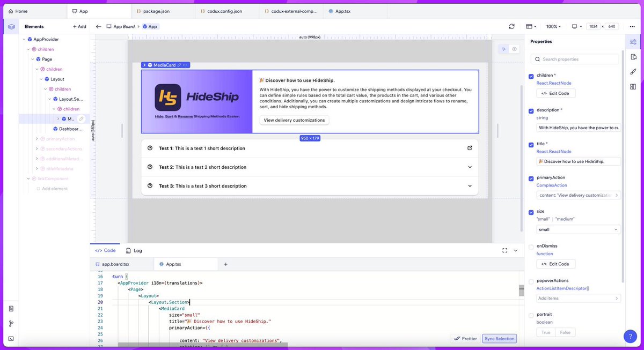Open the top toolbar more options menu
The width and height of the screenshot is (644, 350).
click(x=631, y=26)
